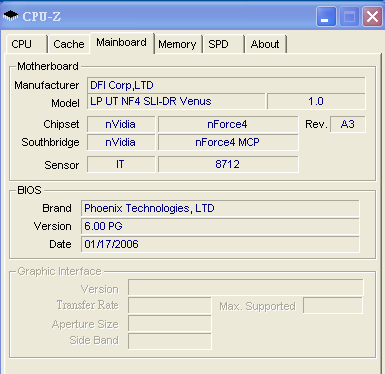385x374 pixels.
Task: Click the Manufacturer label
Action: pos(47,85)
